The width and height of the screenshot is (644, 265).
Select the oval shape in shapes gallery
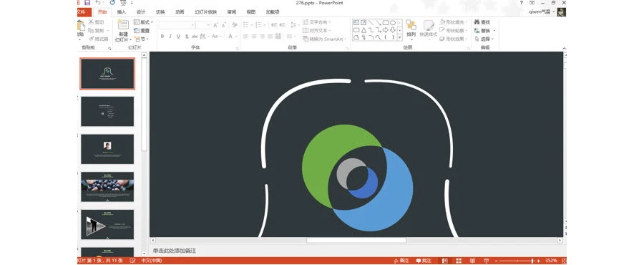pyautogui.click(x=393, y=23)
